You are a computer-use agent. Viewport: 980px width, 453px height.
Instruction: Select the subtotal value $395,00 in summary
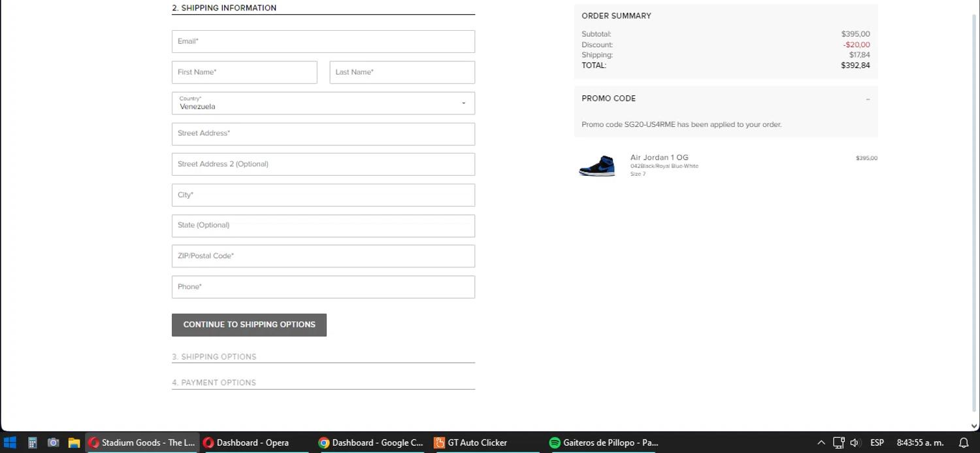tap(856, 34)
